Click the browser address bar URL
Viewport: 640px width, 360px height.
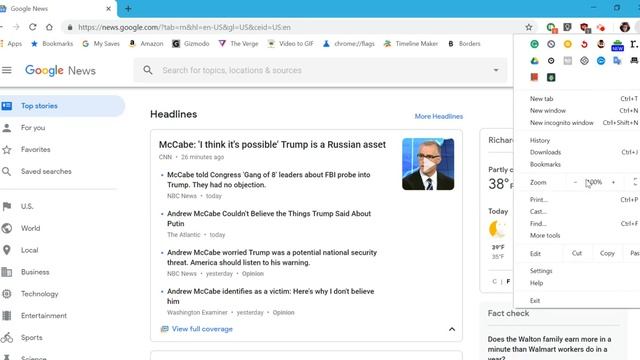point(184,27)
